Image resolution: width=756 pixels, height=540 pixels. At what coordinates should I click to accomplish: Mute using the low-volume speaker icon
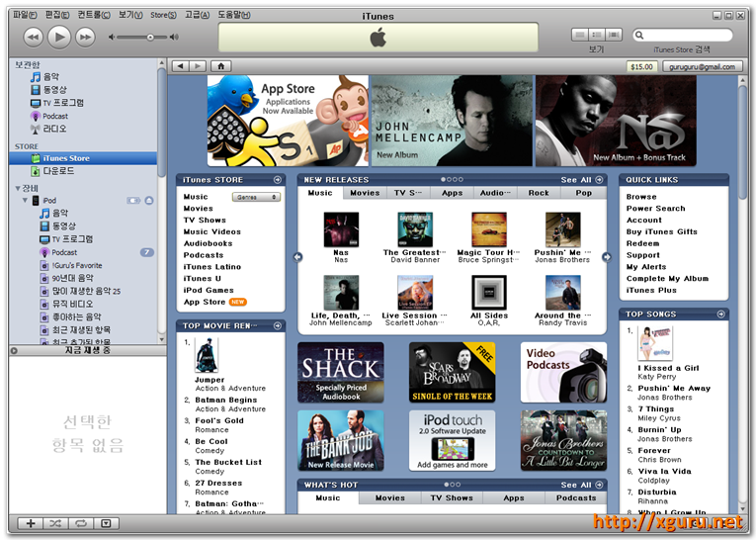coord(112,38)
